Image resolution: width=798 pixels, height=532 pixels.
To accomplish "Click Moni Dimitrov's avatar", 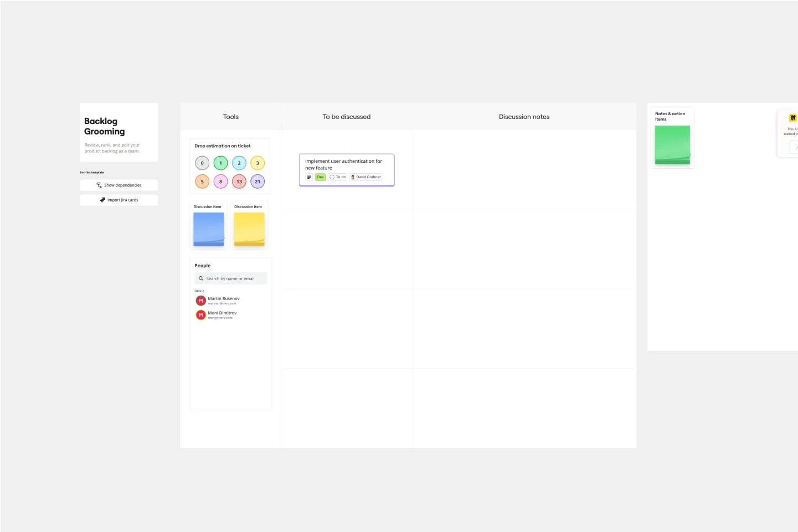I will tap(201, 315).
